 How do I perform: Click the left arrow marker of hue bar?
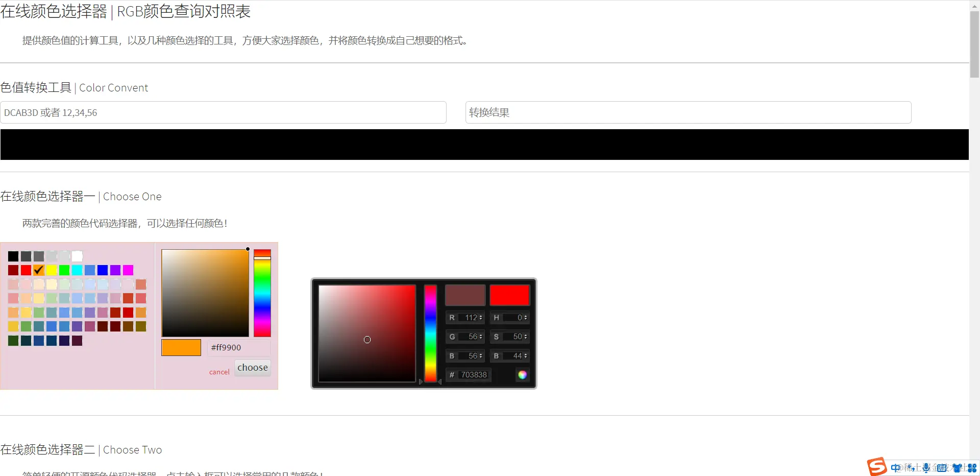pyautogui.click(x=421, y=382)
